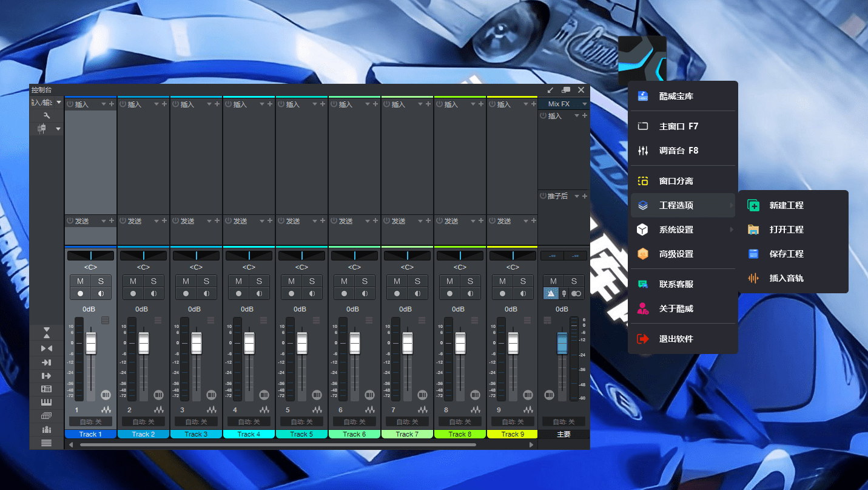Add insert on the main channel with plus
Viewport: 868px width, 490px height.
(585, 115)
